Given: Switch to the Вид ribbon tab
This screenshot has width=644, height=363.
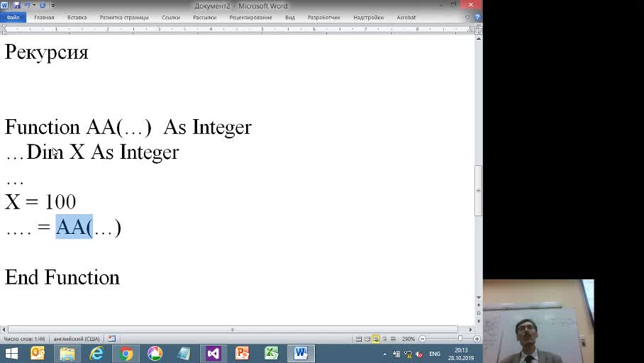Looking at the screenshot, I should click(290, 18).
